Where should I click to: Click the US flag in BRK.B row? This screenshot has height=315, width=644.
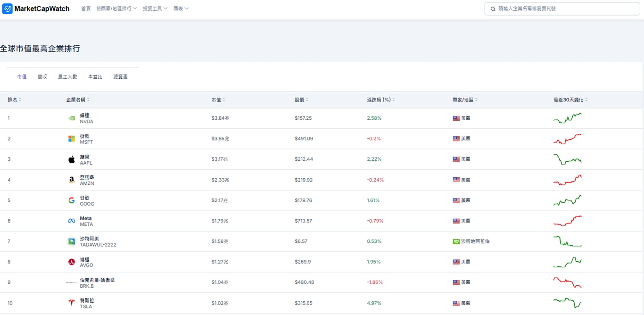coord(456,282)
